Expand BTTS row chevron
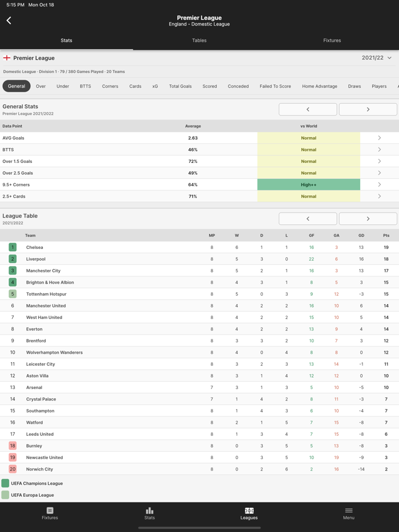This screenshot has width=399, height=532. tap(379, 149)
